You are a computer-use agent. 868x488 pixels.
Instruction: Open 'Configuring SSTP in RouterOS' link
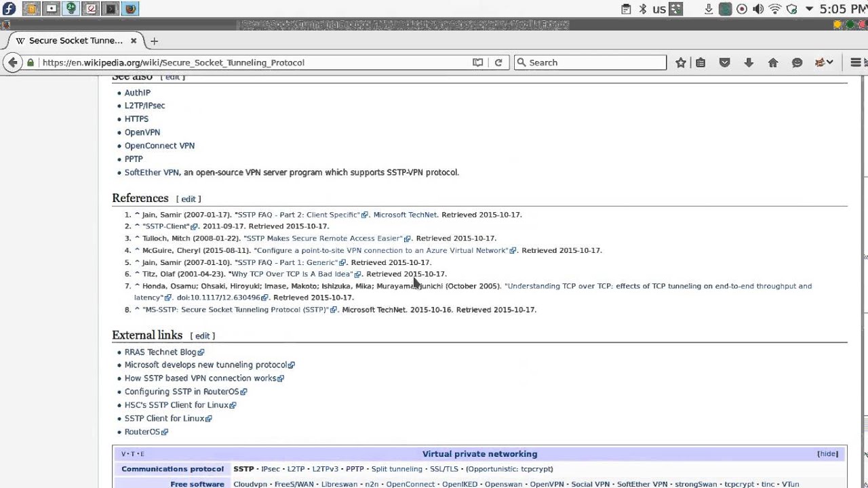pos(186,392)
